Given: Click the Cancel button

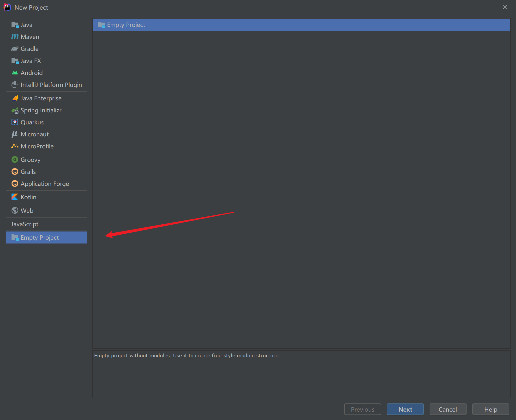Looking at the screenshot, I should [x=448, y=409].
